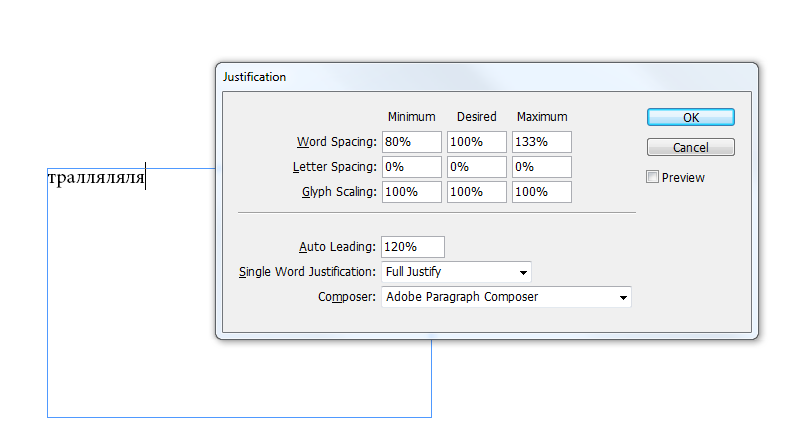The image size is (792, 443).
Task: Click the Glyph Scaling Maximum field
Action: click(x=541, y=192)
